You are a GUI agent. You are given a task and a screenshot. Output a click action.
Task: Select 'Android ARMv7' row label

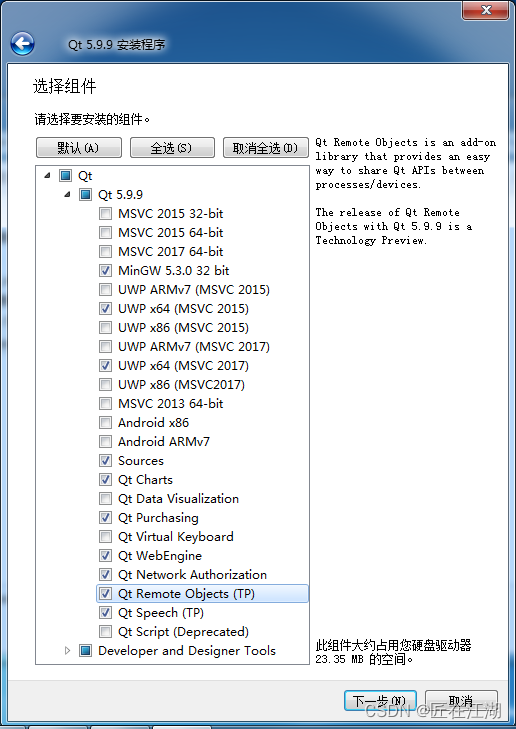pyautogui.click(x=164, y=442)
